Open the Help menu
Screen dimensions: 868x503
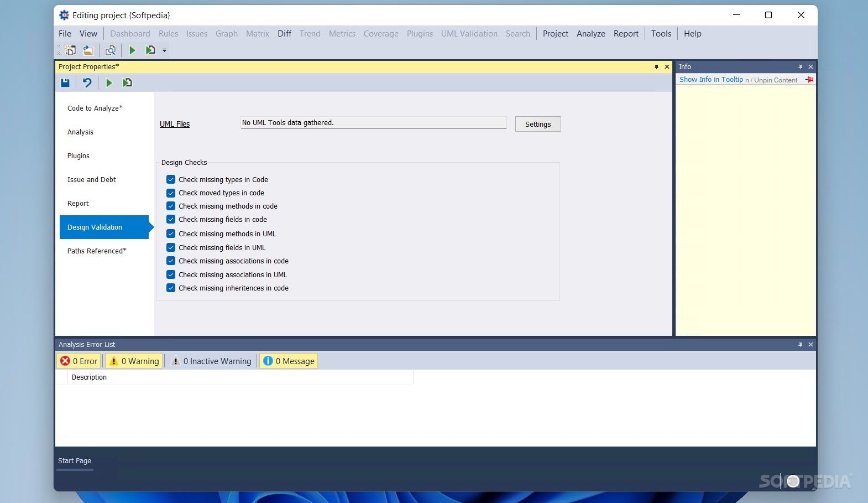[692, 34]
